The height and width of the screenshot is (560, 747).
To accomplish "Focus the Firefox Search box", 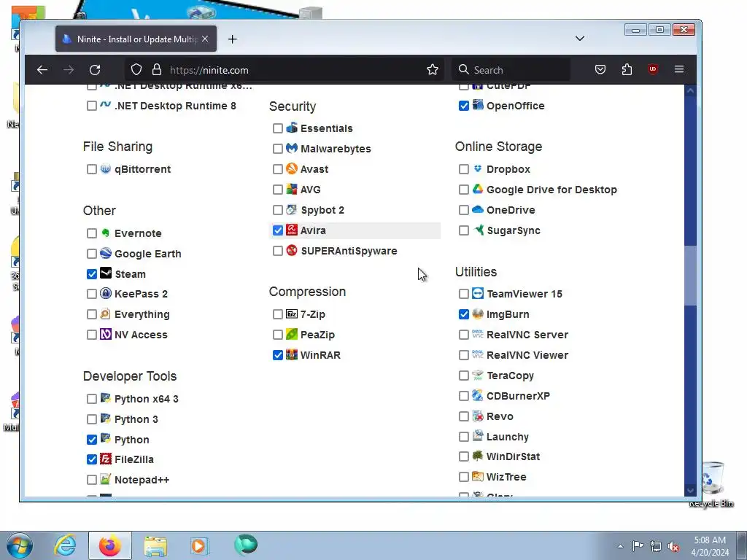I will coord(511,70).
